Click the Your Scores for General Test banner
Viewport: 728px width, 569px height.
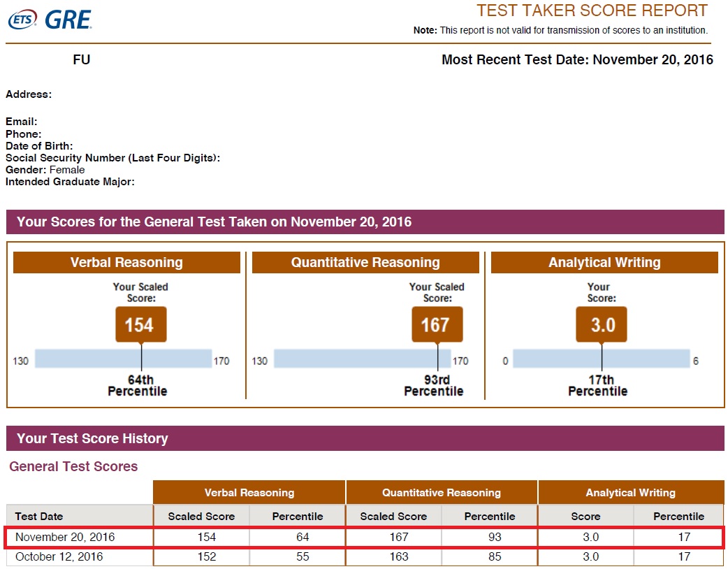tap(365, 222)
